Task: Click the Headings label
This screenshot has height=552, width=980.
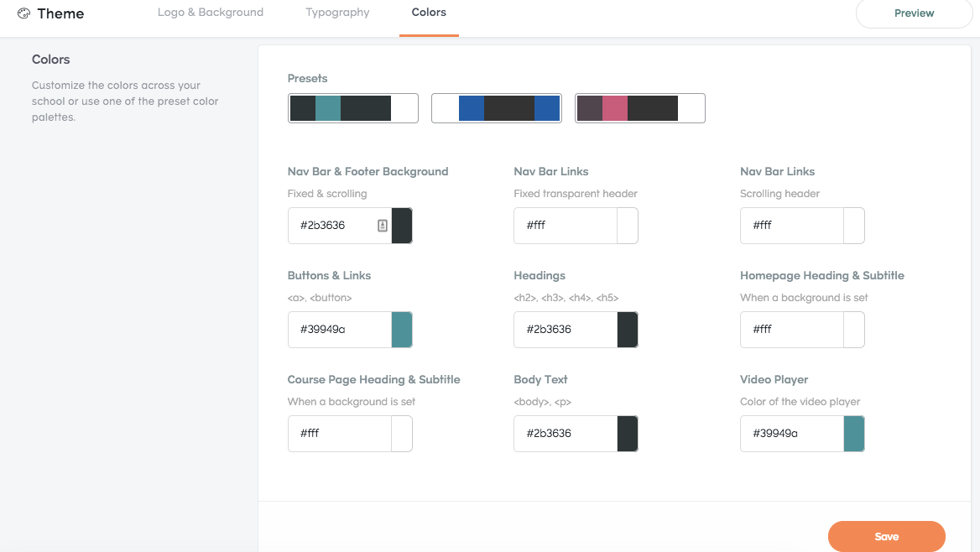Action: click(540, 276)
